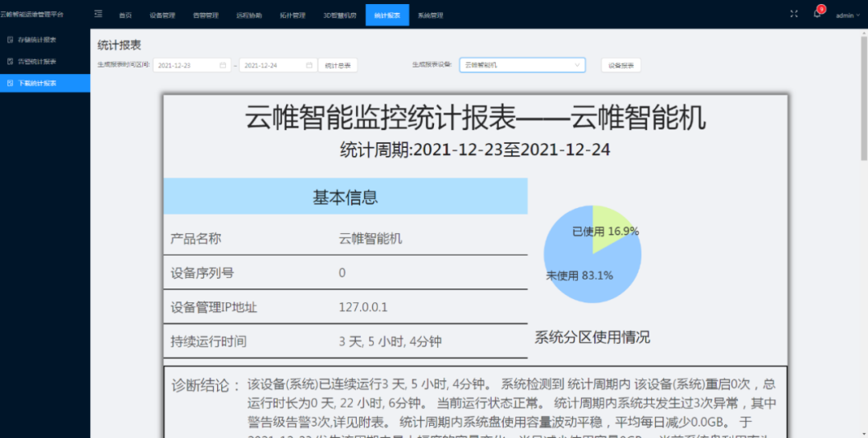This screenshot has height=438, width=868.
Task: Click the 统计总表 button
Action: coord(338,65)
